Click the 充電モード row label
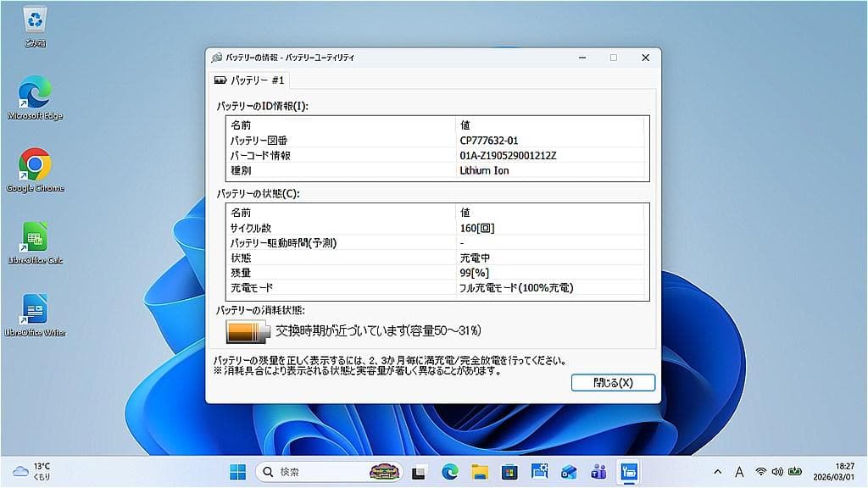The width and height of the screenshot is (868, 488). point(251,288)
